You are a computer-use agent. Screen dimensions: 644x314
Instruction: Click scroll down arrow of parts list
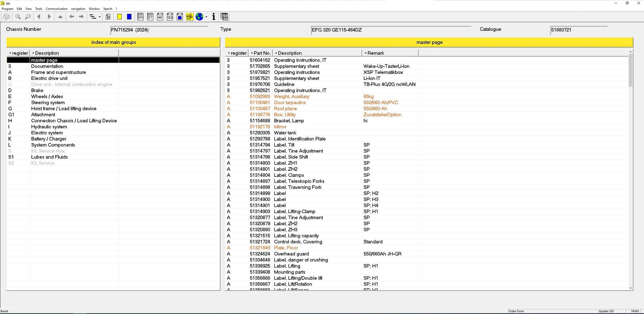[x=630, y=288]
